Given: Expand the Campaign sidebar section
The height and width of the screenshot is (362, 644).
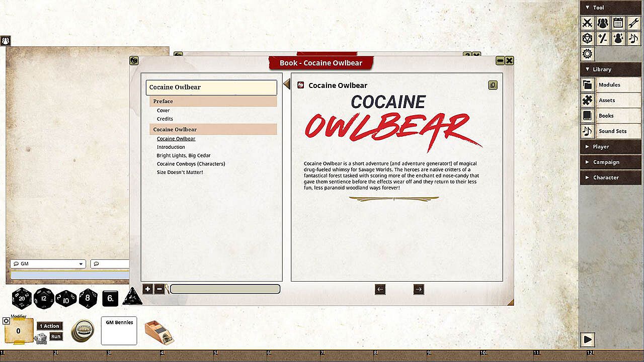Looking at the screenshot, I should [610, 162].
